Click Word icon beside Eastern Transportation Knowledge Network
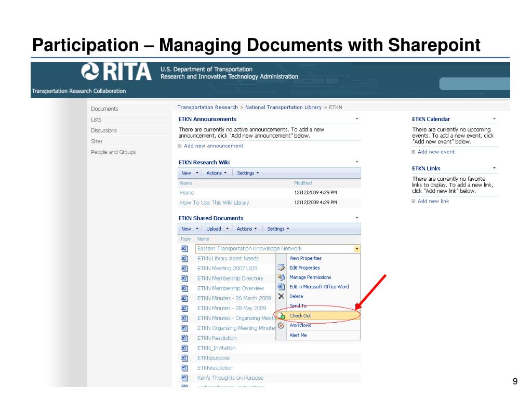 tap(184, 249)
